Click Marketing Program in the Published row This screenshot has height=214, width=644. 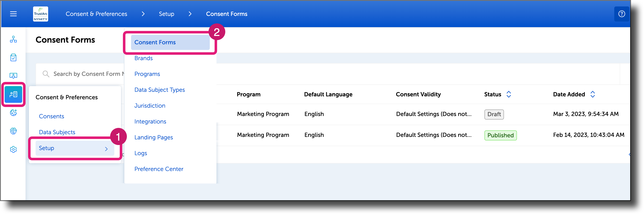pos(263,135)
